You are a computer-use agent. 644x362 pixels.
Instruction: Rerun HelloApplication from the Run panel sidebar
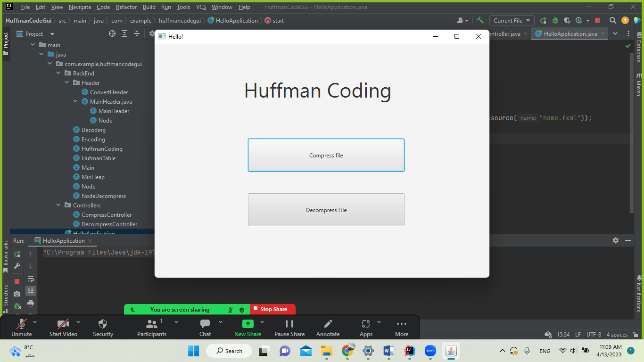coord(17,254)
